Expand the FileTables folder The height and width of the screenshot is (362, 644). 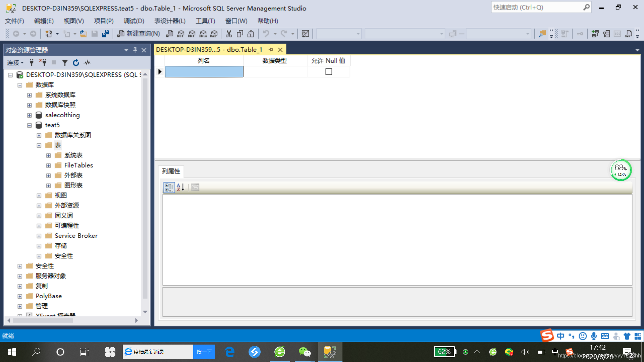coord(49,166)
